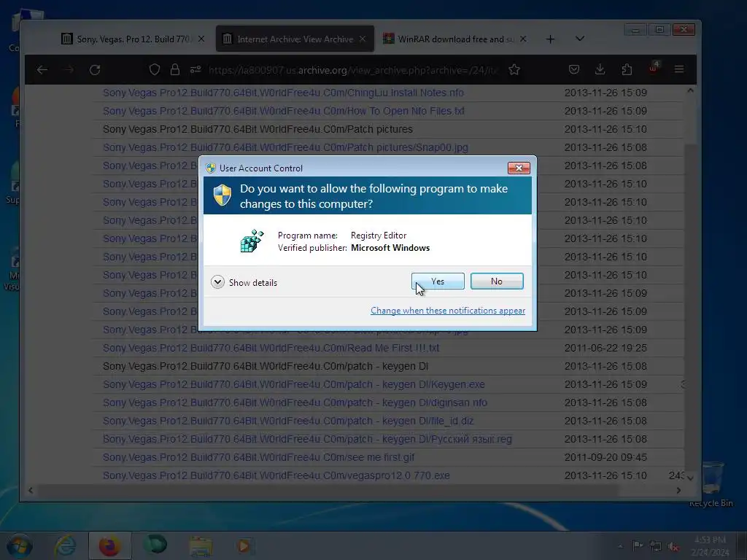Viewport: 747px width, 560px height.
Task: Click the tracking protection shield icon
Action: point(155,70)
